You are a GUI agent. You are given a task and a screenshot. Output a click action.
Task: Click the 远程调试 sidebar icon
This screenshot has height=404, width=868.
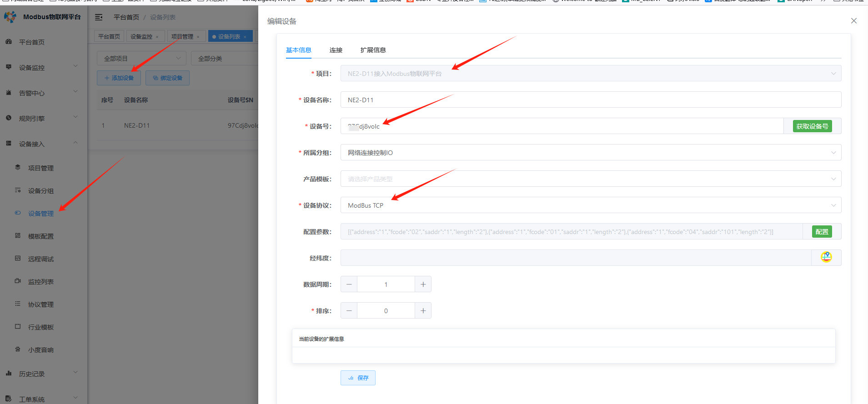(18, 259)
